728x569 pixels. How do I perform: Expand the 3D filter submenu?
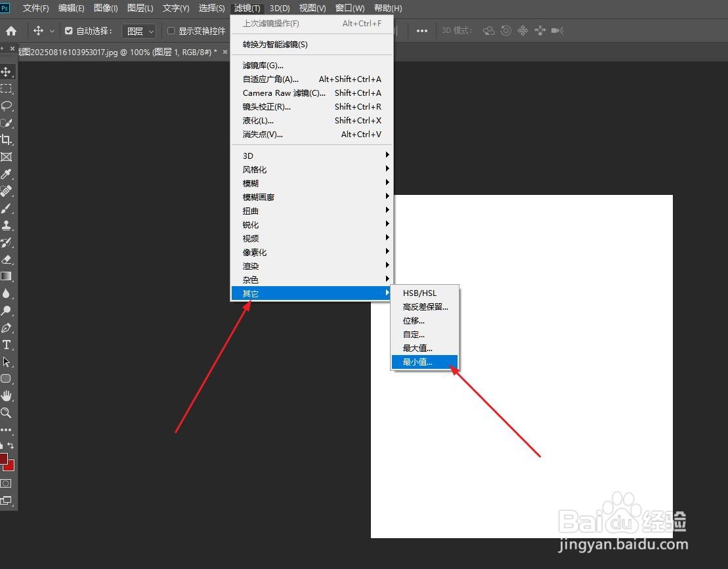[312, 156]
